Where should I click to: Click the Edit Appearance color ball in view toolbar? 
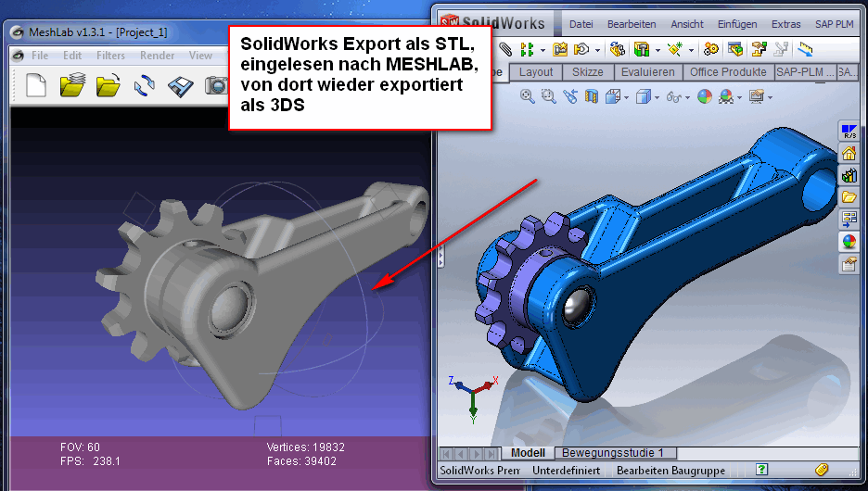(x=705, y=96)
